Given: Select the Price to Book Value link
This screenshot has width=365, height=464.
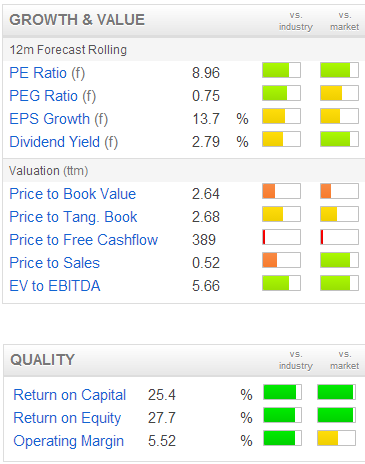Looking at the screenshot, I should pyautogui.click(x=72, y=194).
